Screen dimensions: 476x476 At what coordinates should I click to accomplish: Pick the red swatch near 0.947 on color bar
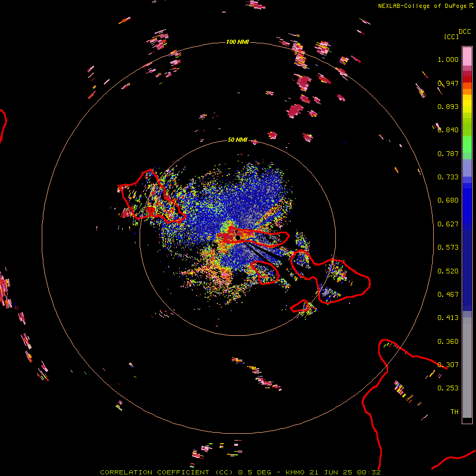tap(467, 79)
